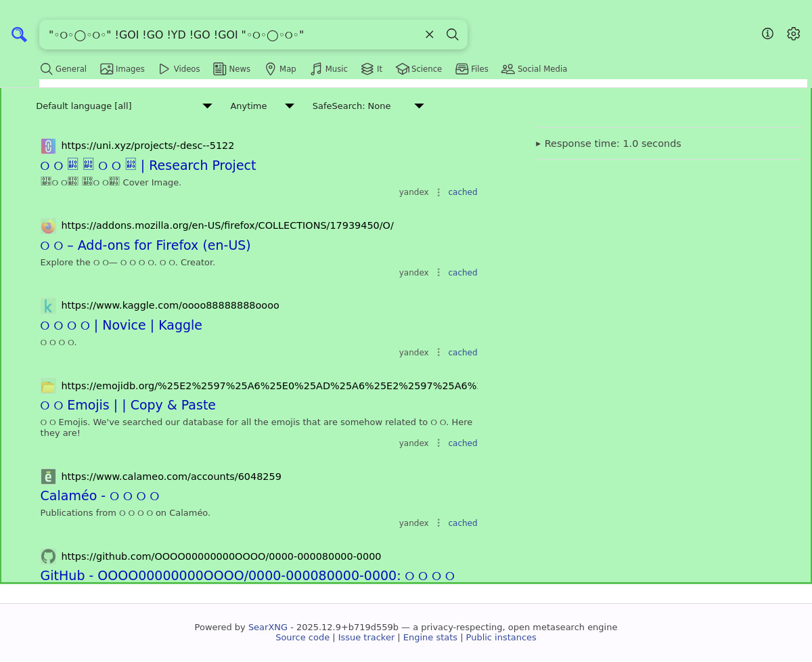Switch to the Videos tab

click(179, 69)
